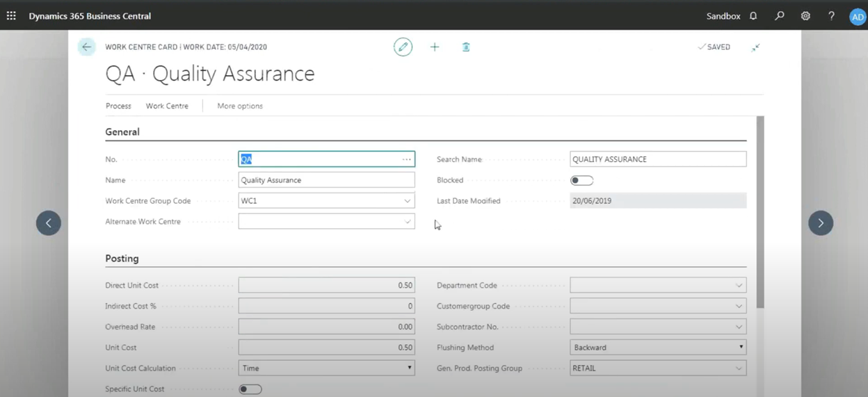Click the Search Name input field
Image resolution: width=868 pixels, height=397 pixels.
pyautogui.click(x=658, y=159)
